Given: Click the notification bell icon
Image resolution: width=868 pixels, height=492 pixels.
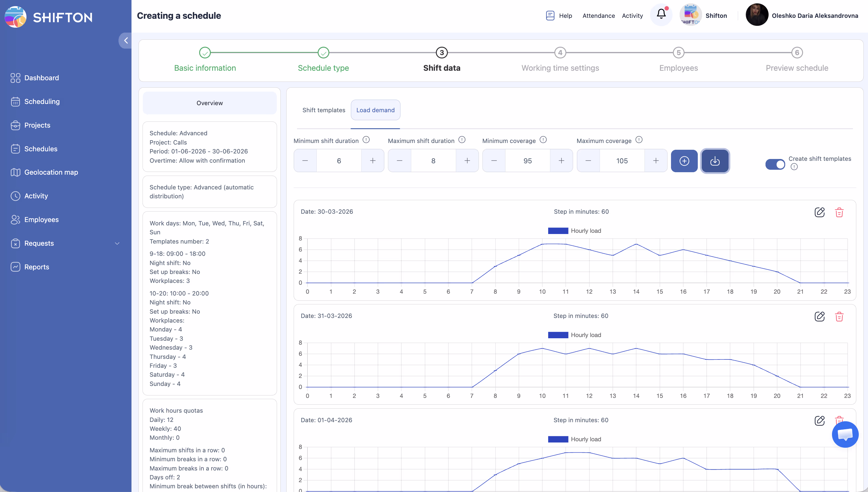Looking at the screenshot, I should (x=661, y=14).
